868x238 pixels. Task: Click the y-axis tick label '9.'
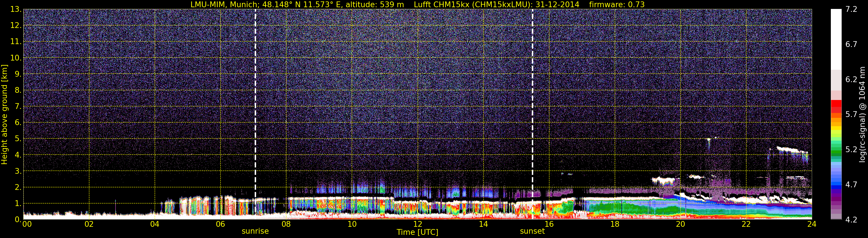tap(18, 74)
